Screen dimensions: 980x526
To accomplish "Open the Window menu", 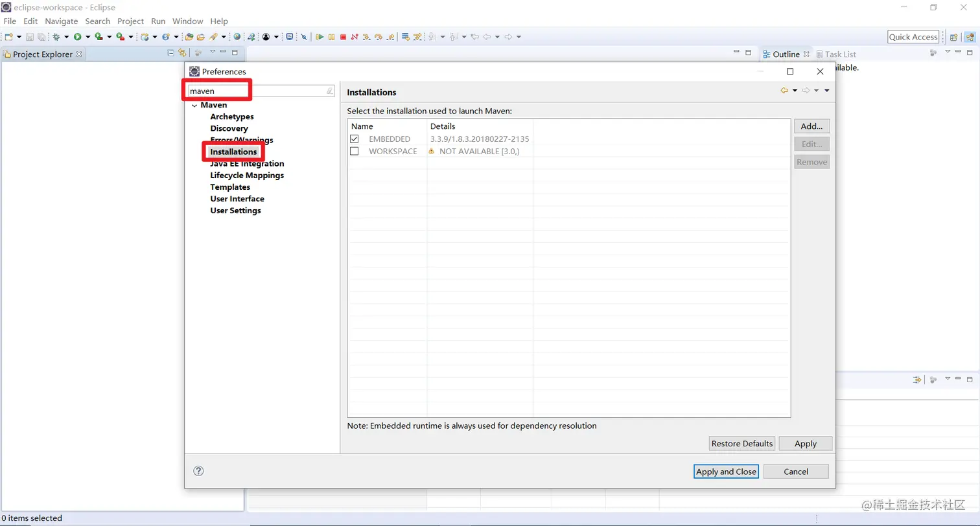I will point(188,21).
